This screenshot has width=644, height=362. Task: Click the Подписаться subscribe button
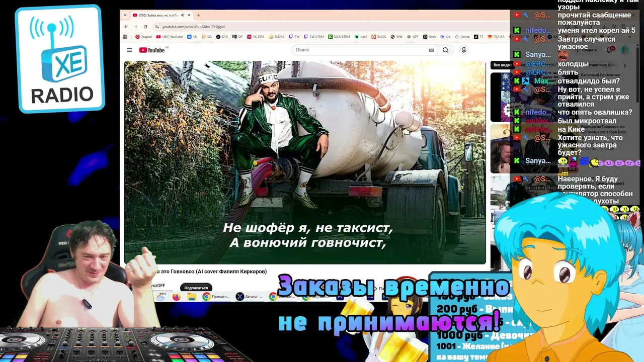tap(196, 288)
